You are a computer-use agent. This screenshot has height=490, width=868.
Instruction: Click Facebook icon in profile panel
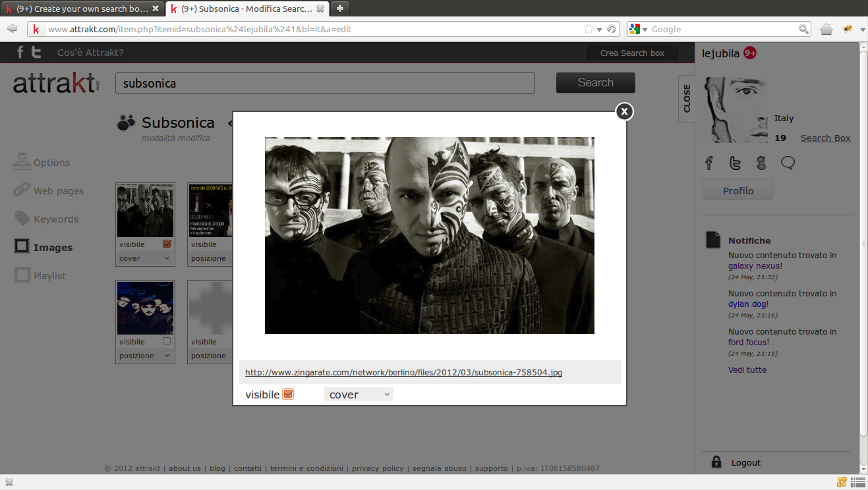(709, 163)
